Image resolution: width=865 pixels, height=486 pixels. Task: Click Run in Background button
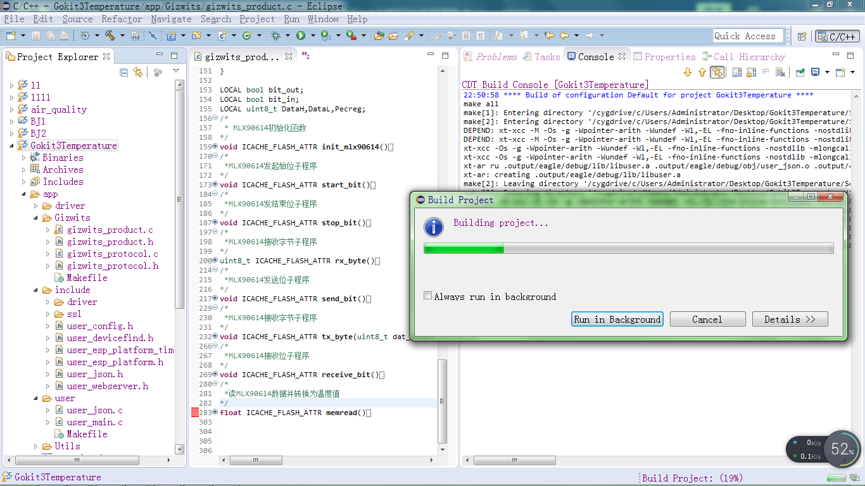tap(616, 319)
